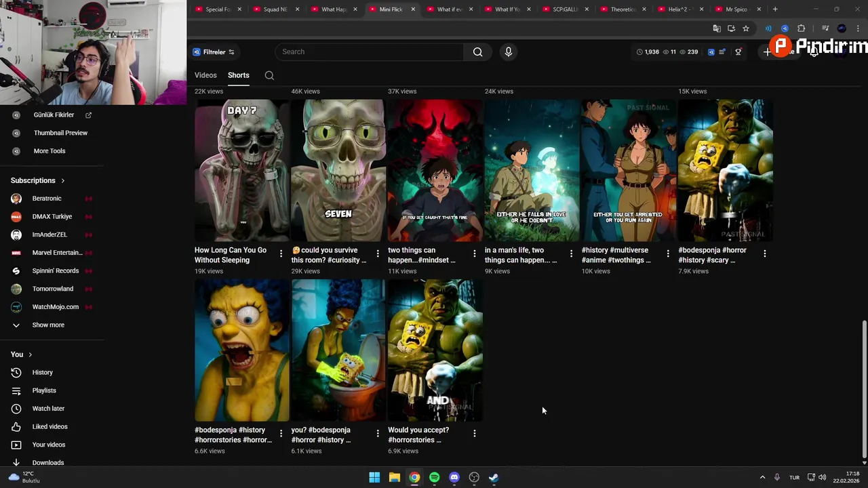Screen dimensions: 868x488
Task: Open Günlük Fikirler tool
Action: tap(52, 115)
